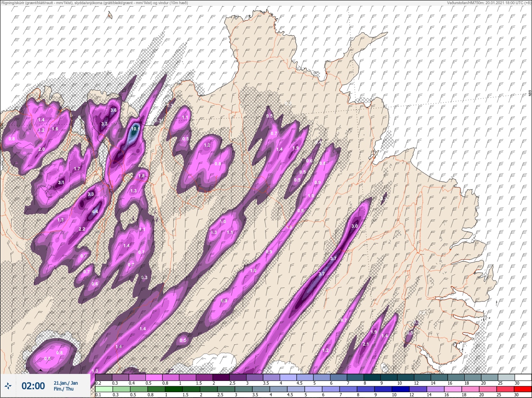Pick the dark green 1–1.5 legend swatch, lower row
The width and height of the screenshot is (532, 398).
click(x=174, y=389)
